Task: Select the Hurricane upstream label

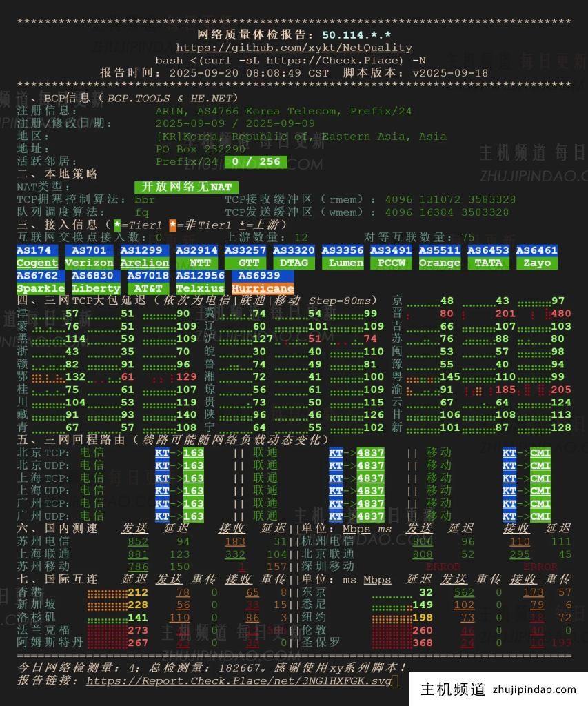Action: (x=263, y=288)
